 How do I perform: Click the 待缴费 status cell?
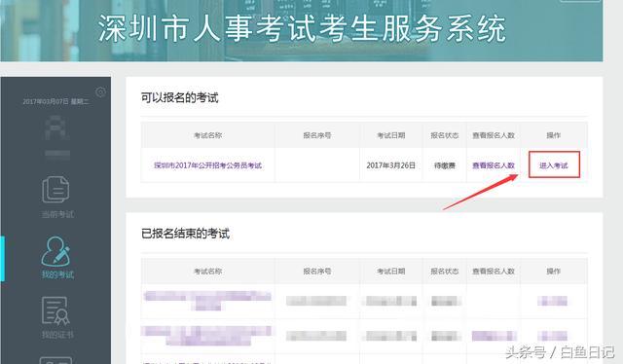[445, 165]
